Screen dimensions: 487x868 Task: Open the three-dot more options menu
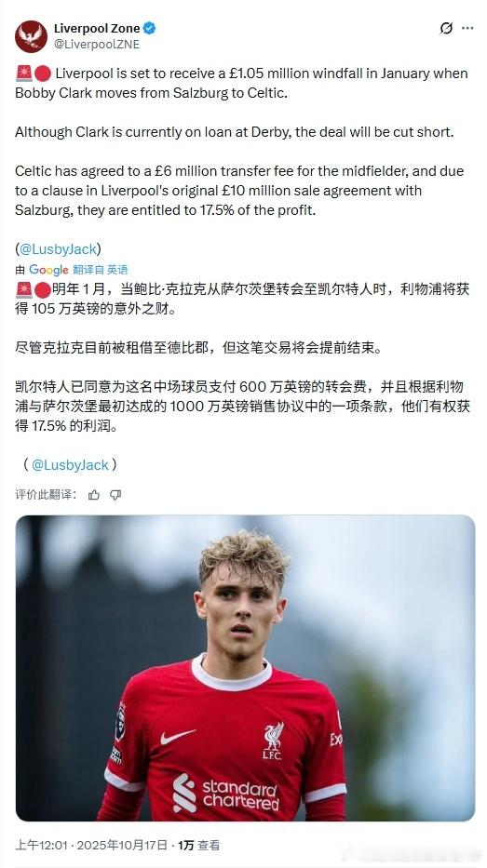click(x=467, y=28)
